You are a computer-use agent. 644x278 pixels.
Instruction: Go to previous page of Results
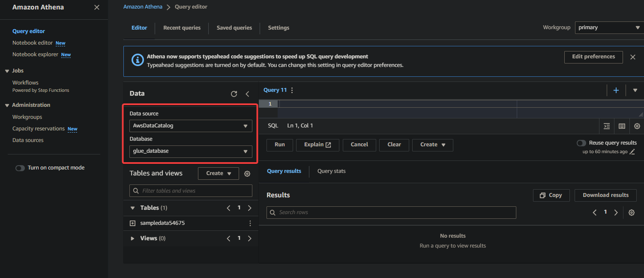[595, 212]
